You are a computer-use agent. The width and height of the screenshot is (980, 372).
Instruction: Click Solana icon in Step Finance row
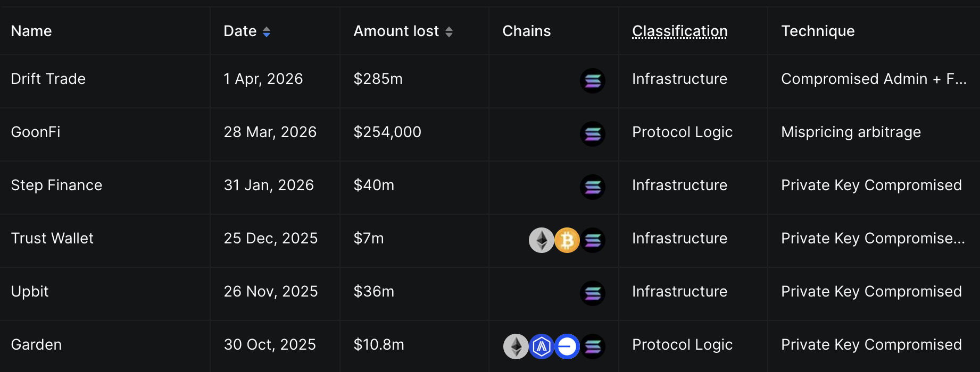[x=593, y=187]
